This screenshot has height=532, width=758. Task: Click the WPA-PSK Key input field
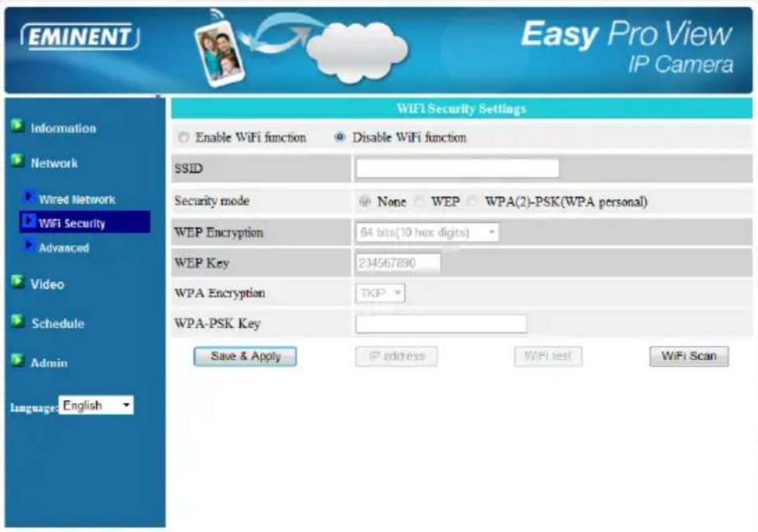click(x=441, y=323)
